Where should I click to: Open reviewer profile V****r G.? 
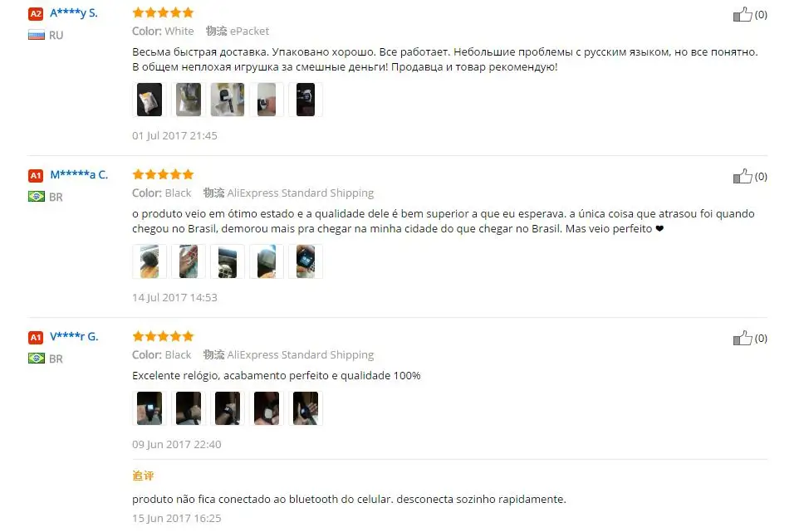coord(74,337)
